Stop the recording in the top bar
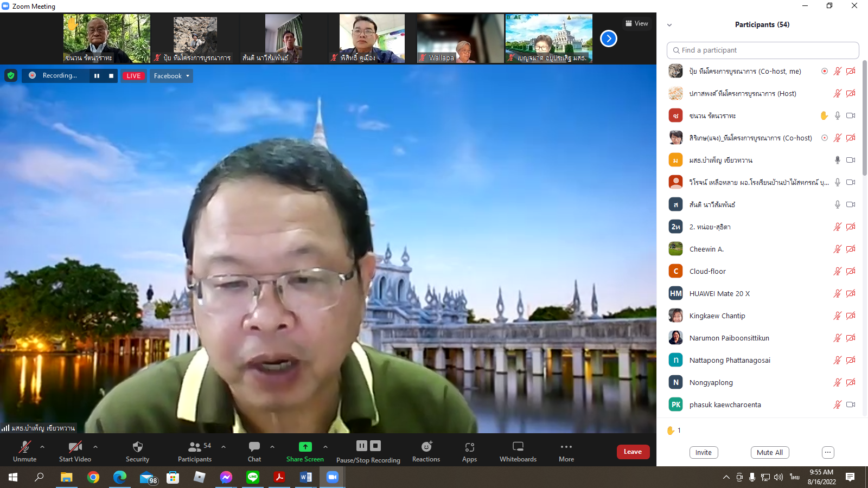Screen dimensions: 868x488 [x=111, y=76]
